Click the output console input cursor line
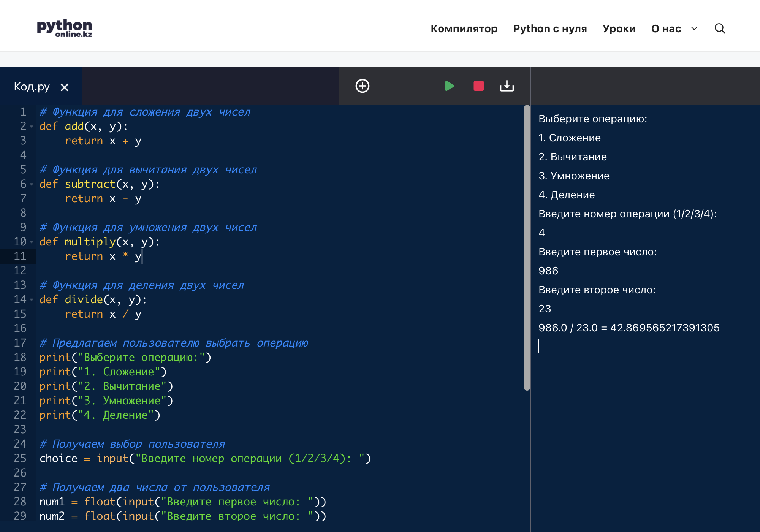 tap(539, 346)
